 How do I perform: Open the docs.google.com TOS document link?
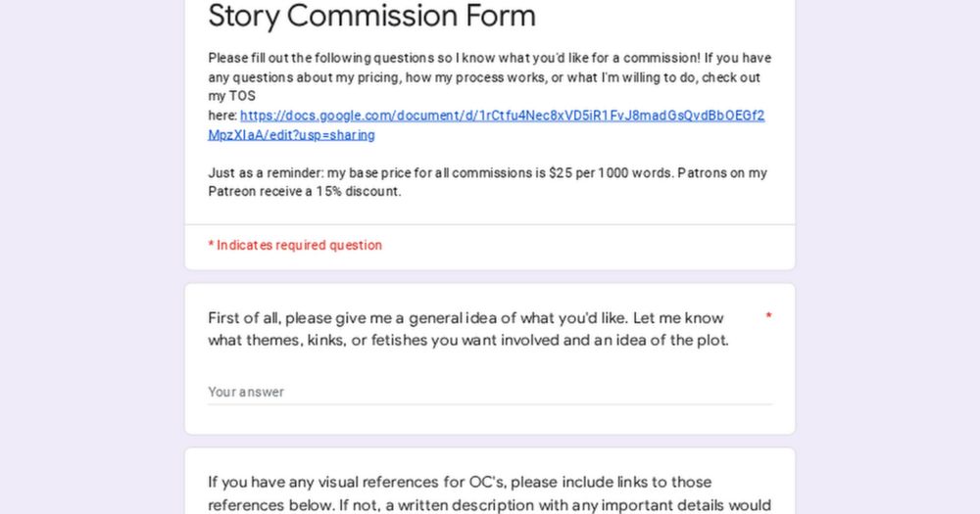tap(502, 116)
